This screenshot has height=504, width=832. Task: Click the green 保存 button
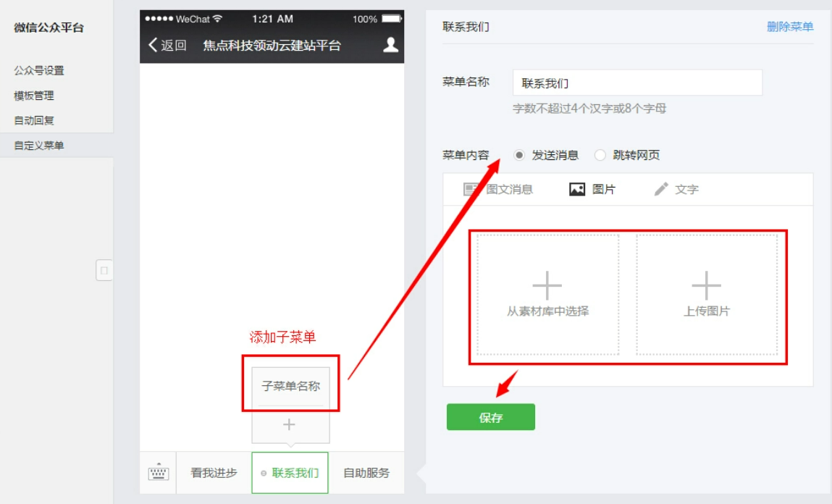490,417
